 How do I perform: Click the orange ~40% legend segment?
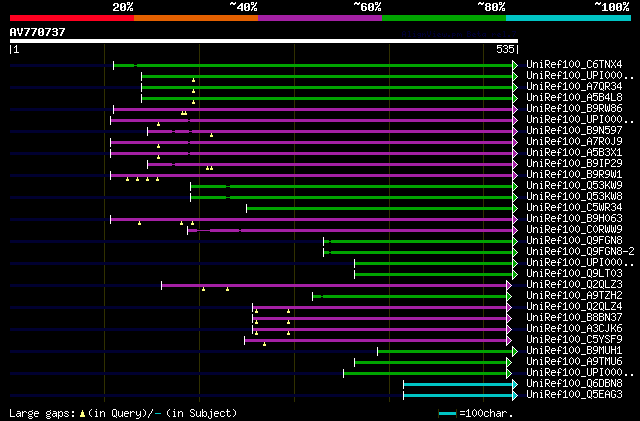pos(196,18)
